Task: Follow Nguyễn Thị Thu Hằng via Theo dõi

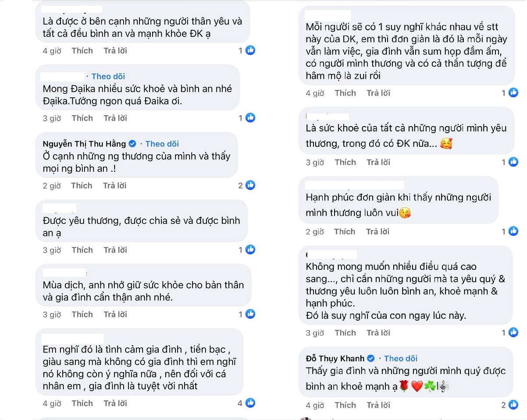Action: [162, 144]
